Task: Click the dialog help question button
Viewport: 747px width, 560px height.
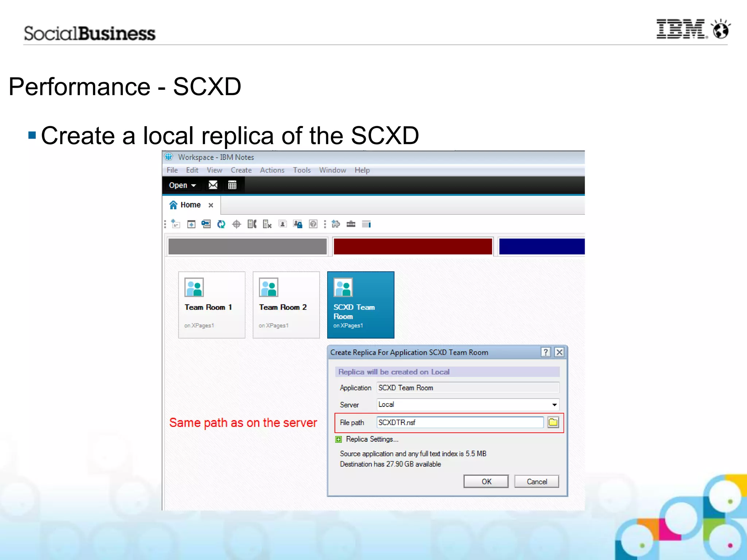Action: (545, 352)
